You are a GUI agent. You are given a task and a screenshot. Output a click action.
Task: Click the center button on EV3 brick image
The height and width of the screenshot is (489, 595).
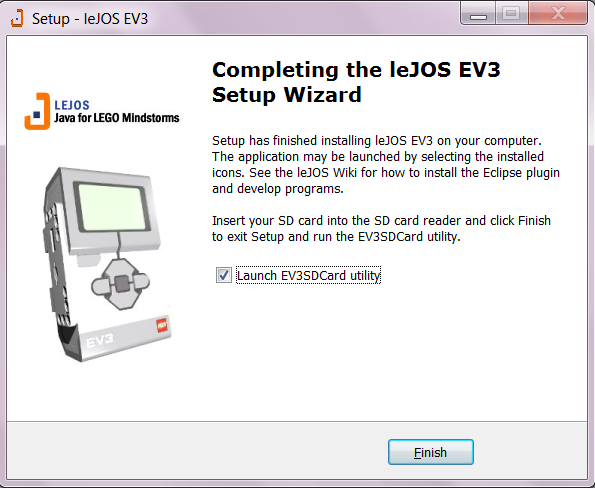pyautogui.click(x=122, y=284)
